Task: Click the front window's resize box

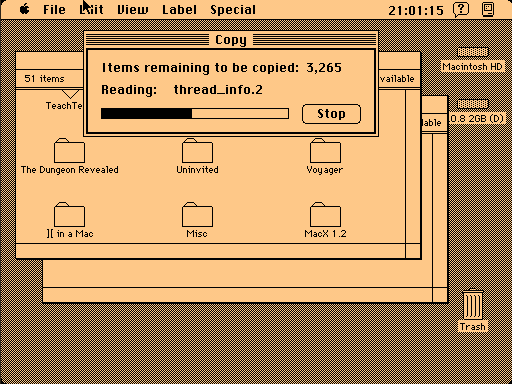Action: 413,251
